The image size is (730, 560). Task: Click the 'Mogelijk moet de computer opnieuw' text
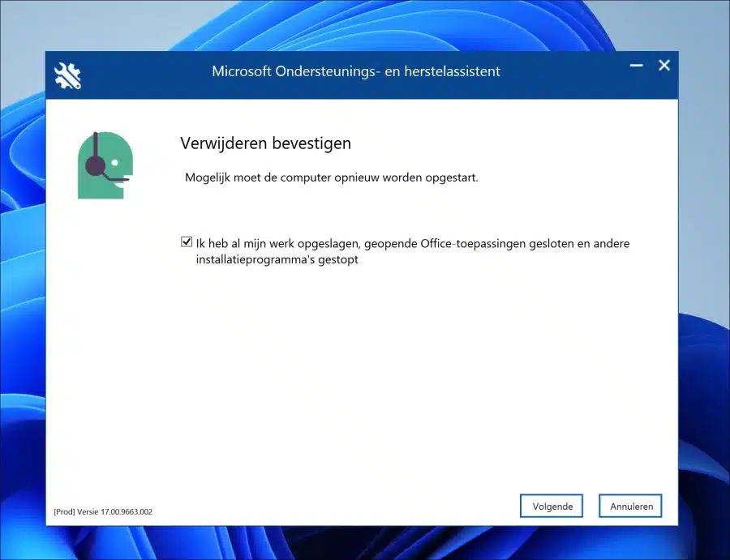point(332,177)
